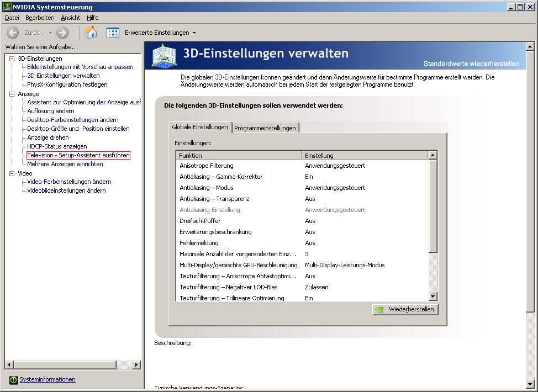The height and width of the screenshot is (392, 538).
Task: Open the Datei menu
Action: point(12,18)
